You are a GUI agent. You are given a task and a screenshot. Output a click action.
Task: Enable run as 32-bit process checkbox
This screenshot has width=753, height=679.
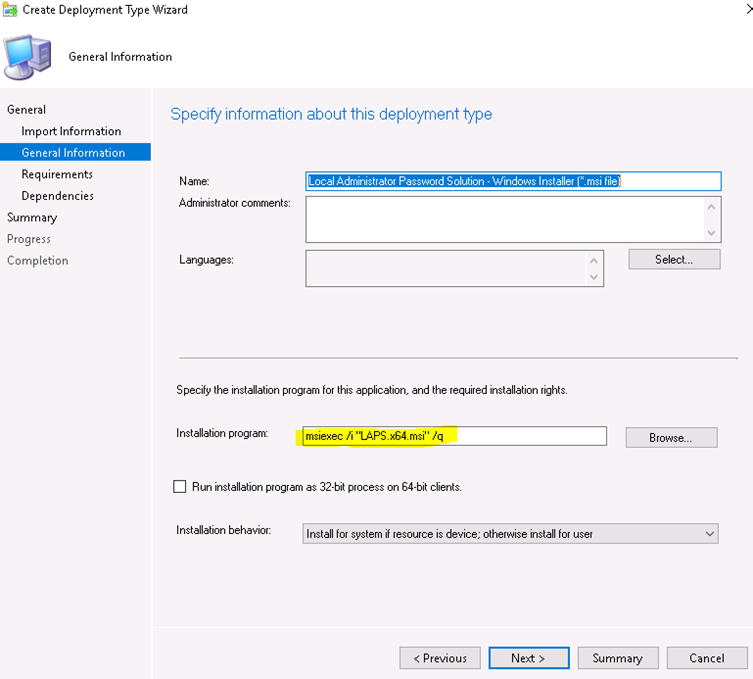[x=180, y=486]
